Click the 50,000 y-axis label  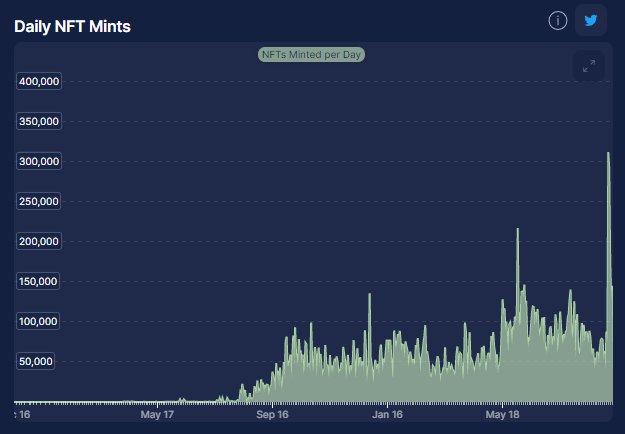35,361
